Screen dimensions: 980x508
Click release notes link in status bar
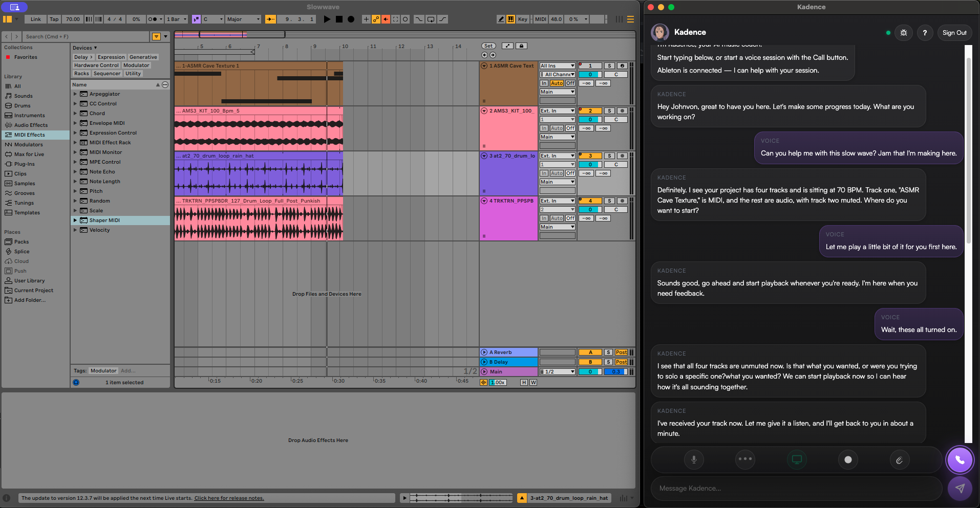(229, 498)
